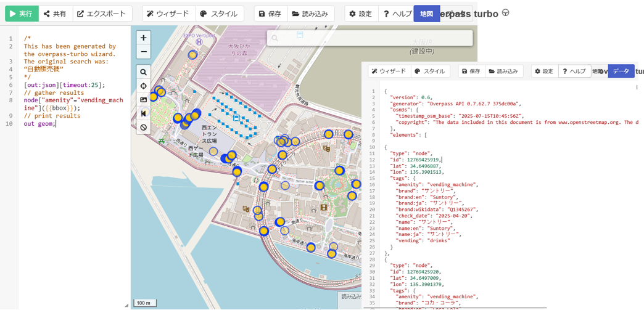Click the 大阪ひかりの森 label on the map
The height and width of the screenshot is (310, 644).
[x=239, y=49]
